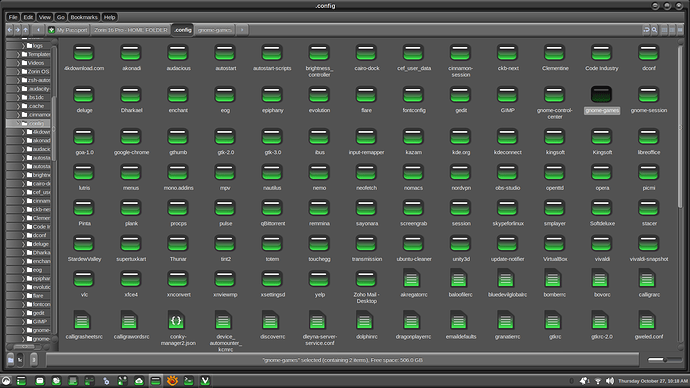Click the .config path button
Screen dimensions: 690x388
pos(183,30)
